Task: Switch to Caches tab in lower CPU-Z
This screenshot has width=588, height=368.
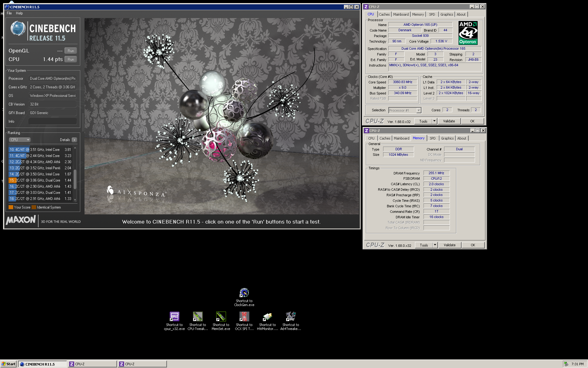Action: (385, 138)
